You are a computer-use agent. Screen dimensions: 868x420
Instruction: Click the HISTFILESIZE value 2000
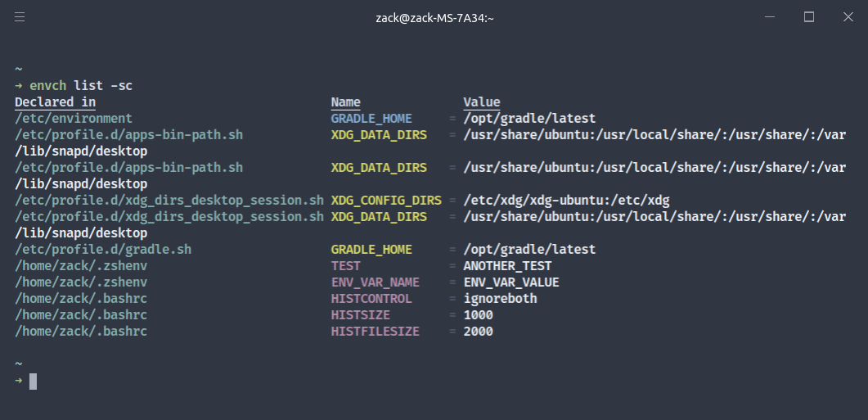[x=479, y=332]
